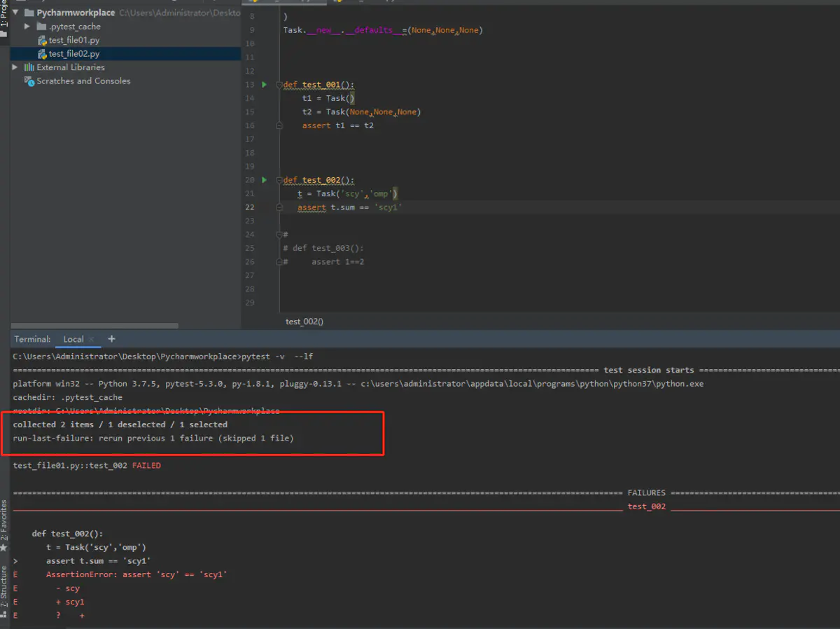Place cursor on t = Task('scy','omp') in editor

348,194
